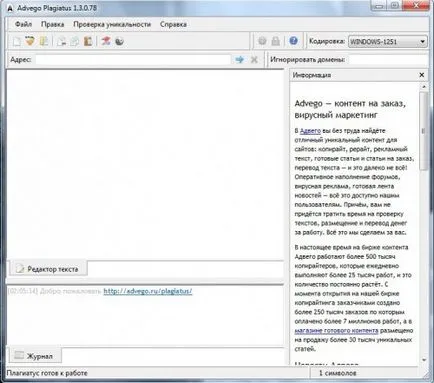434x383 pixels.
Task: Click the New document icon
Action: [16, 41]
